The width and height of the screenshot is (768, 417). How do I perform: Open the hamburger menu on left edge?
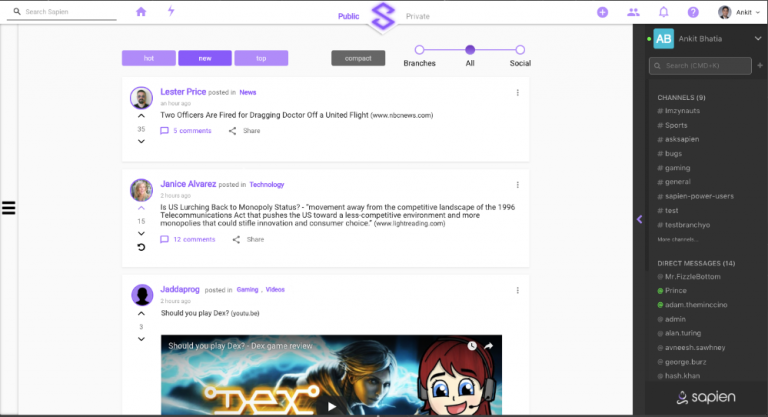click(8, 208)
